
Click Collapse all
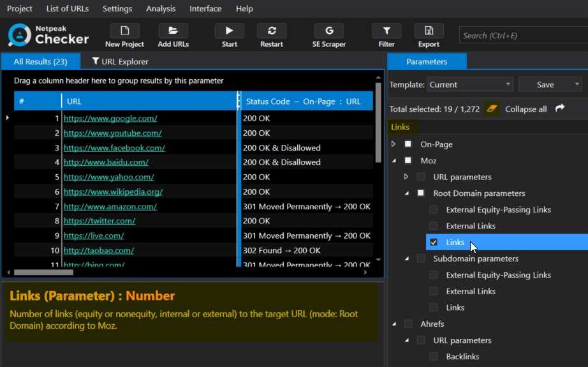pos(526,109)
